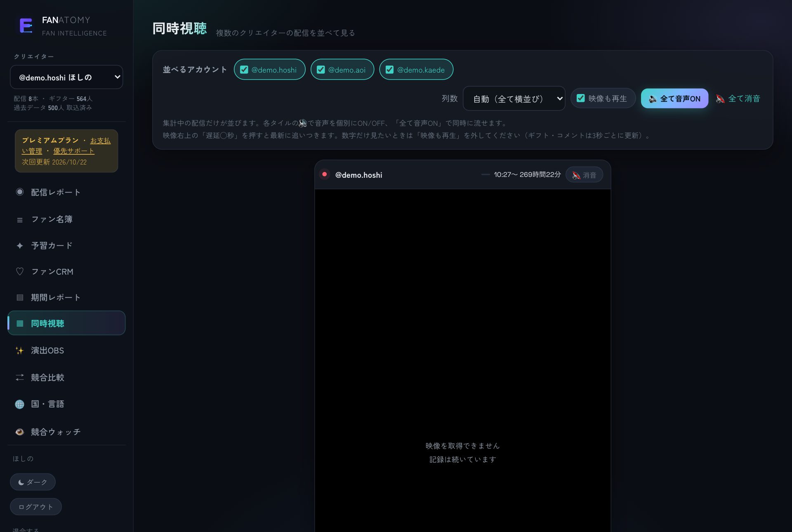The height and width of the screenshot is (532, 792).
Task: Click the 予習カード sparkle icon
Action: 20,246
